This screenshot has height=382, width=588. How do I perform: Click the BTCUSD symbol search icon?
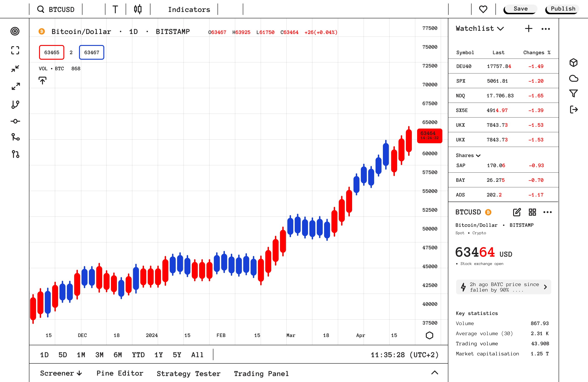40,9
